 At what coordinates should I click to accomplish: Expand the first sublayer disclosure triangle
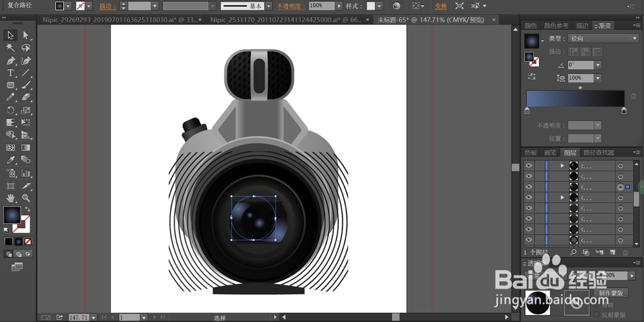coord(562,166)
